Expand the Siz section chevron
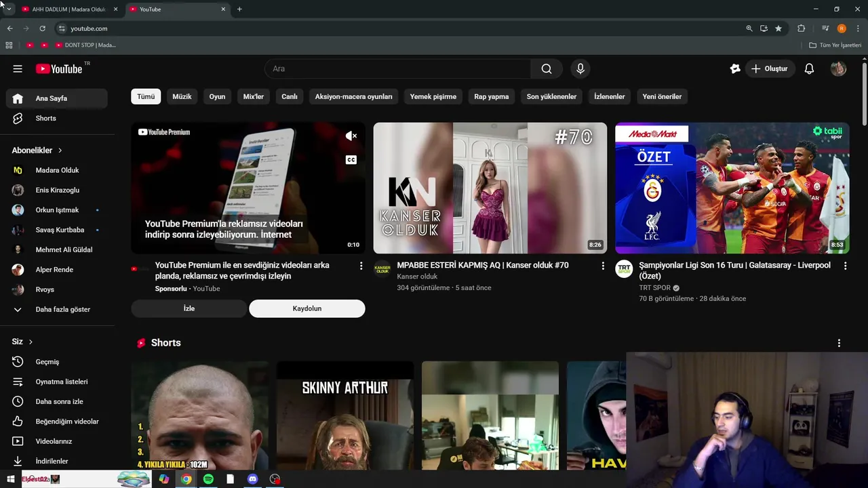The width and height of the screenshot is (868, 488). pyautogui.click(x=31, y=342)
